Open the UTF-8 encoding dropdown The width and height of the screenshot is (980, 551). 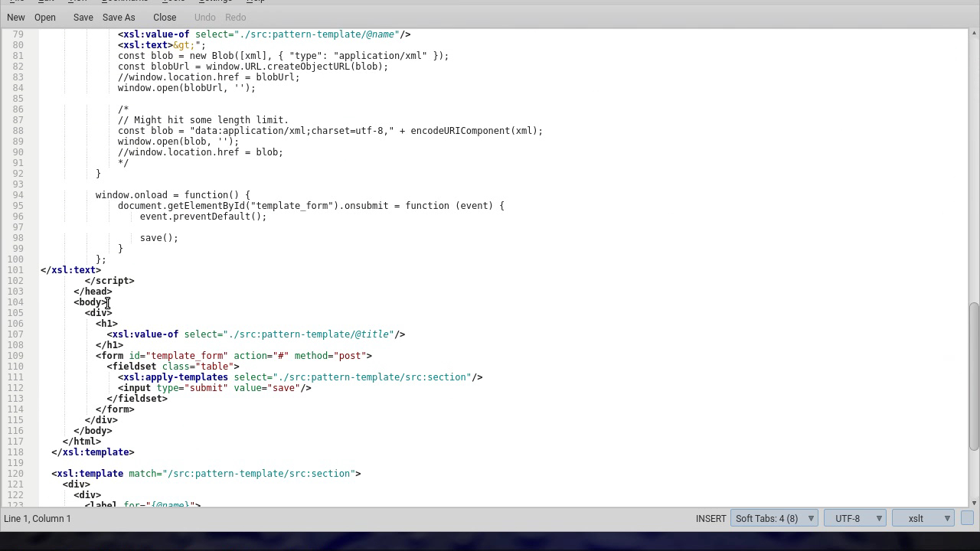[x=854, y=518]
